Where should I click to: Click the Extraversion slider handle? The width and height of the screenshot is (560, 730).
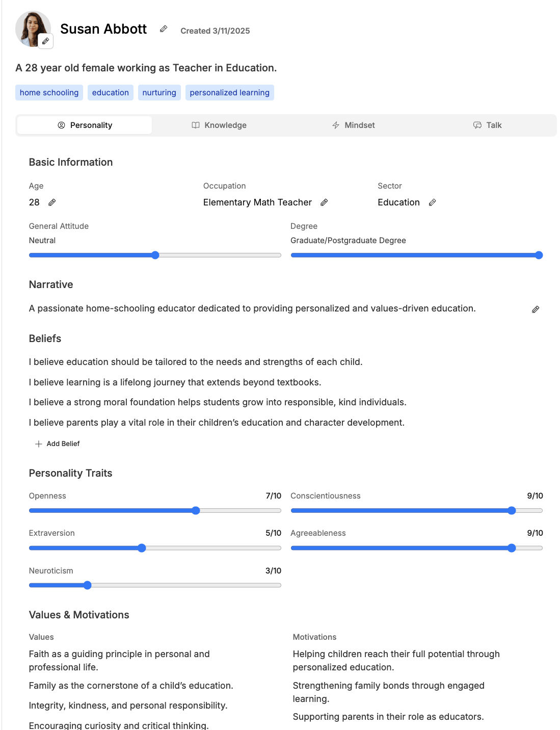[x=142, y=548]
